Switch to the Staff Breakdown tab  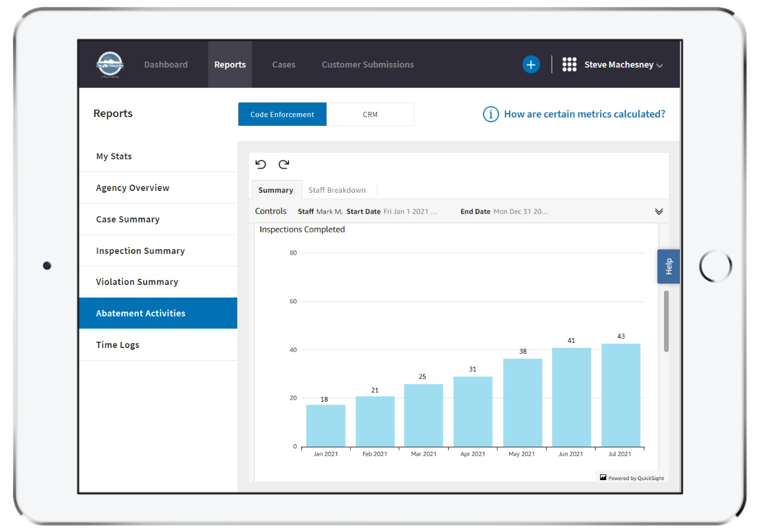click(338, 190)
